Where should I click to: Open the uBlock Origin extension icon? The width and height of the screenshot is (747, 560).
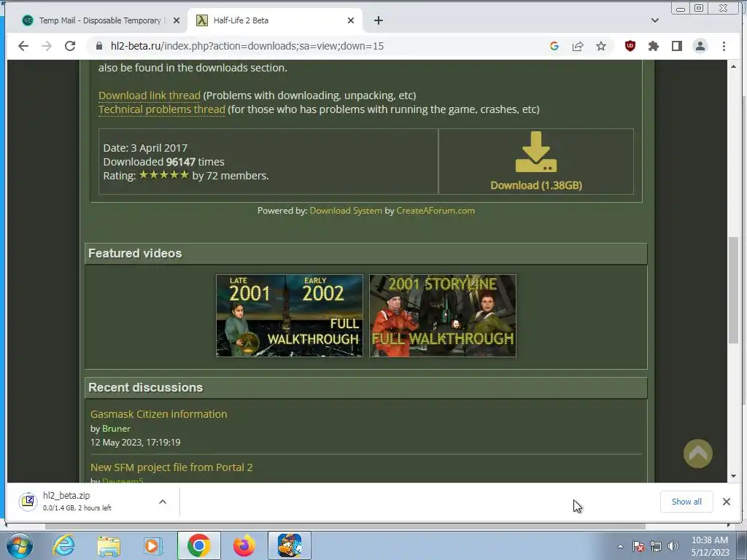point(630,46)
